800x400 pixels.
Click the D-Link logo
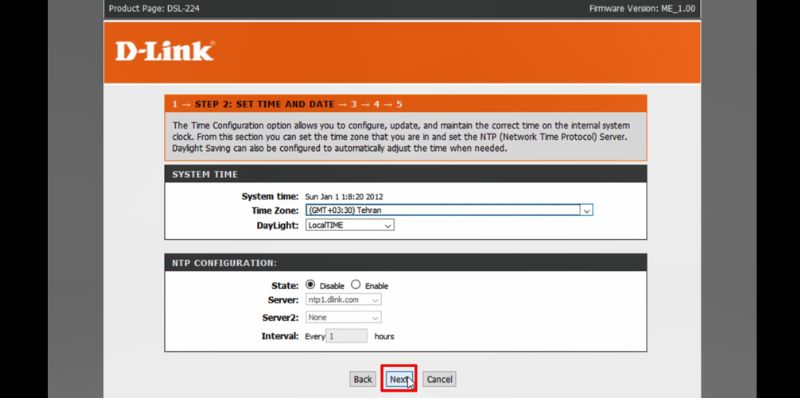(x=164, y=52)
